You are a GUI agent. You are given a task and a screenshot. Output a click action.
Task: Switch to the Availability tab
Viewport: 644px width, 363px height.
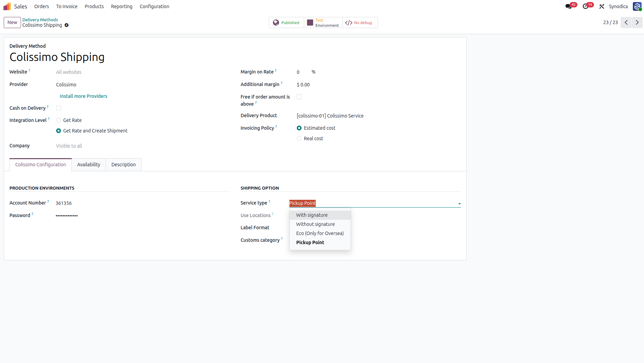pyautogui.click(x=89, y=165)
